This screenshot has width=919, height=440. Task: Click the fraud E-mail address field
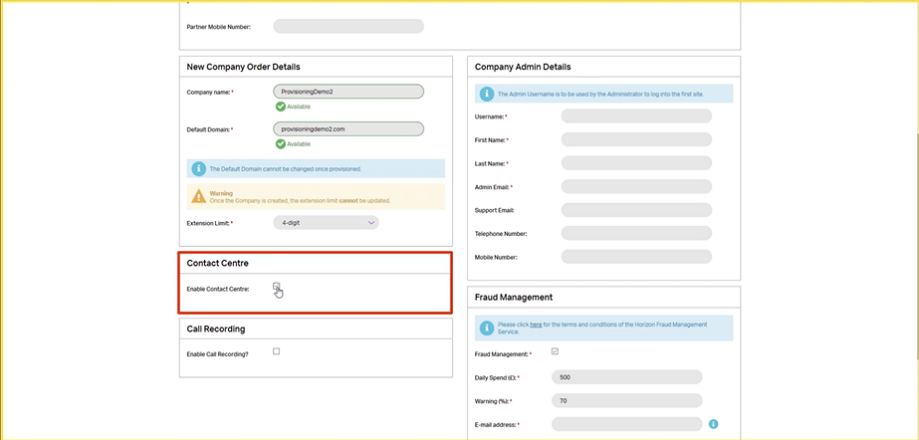tap(627, 424)
